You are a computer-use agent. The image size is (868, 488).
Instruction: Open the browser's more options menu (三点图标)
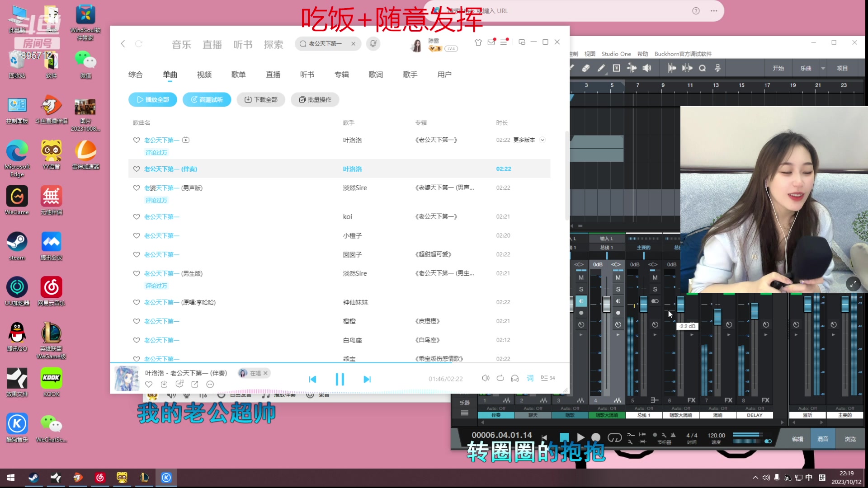(x=714, y=11)
